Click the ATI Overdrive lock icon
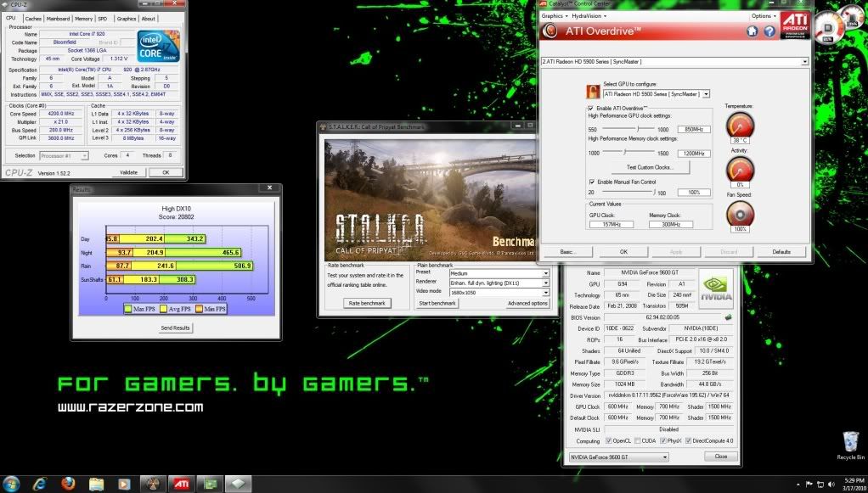 pos(593,92)
